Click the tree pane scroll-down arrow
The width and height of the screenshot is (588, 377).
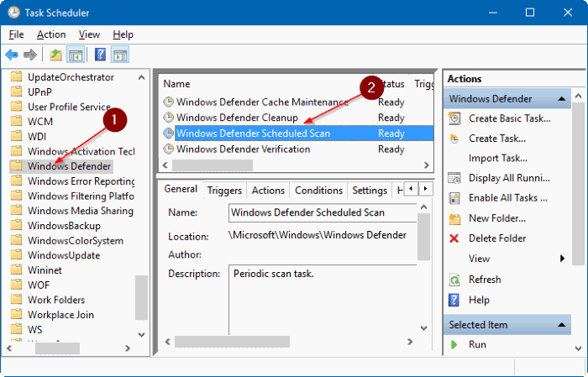click(141, 334)
